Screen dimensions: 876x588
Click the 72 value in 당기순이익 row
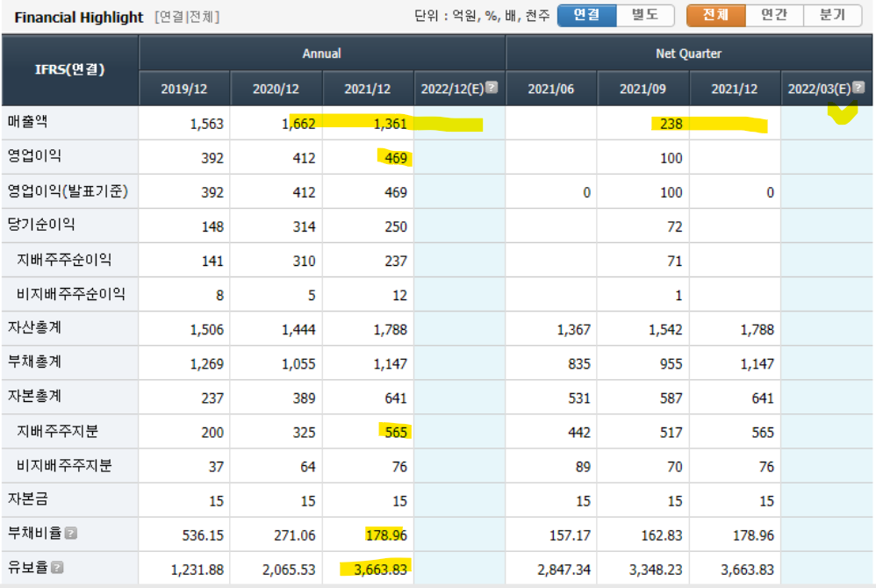(x=675, y=226)
